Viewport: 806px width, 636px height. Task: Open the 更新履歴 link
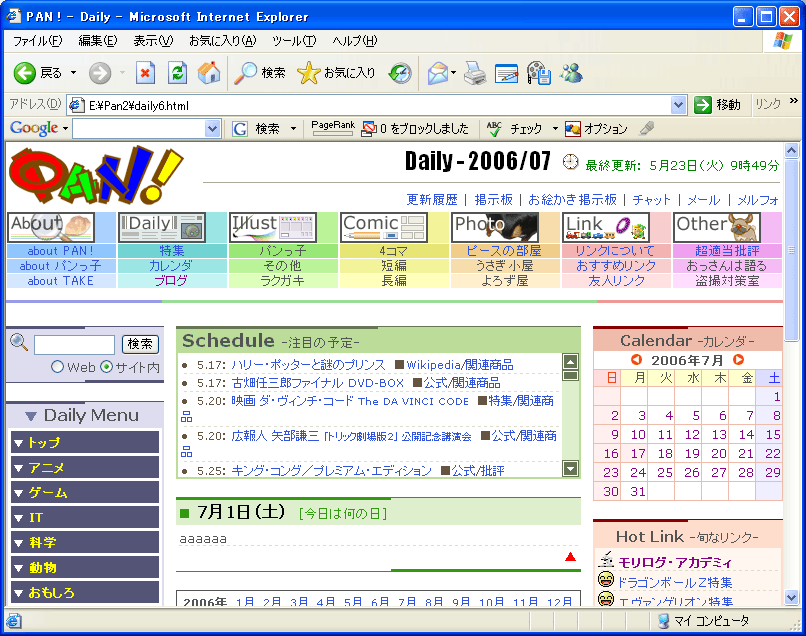pyautogui.click(x=432, y=200)
